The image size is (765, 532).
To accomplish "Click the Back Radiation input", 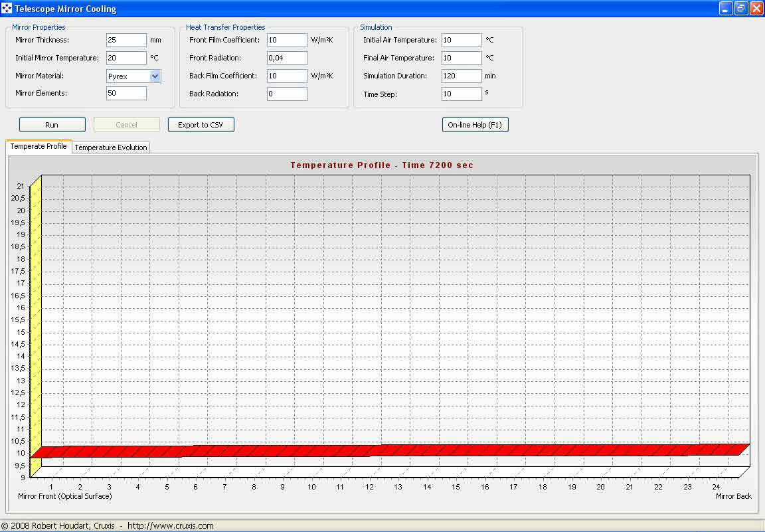I will click(x=287, y=94).
